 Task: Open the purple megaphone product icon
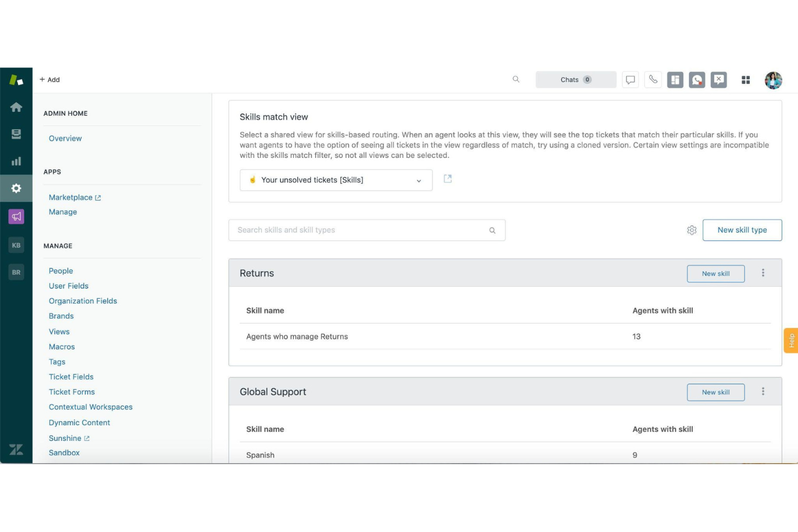(16, 216)
